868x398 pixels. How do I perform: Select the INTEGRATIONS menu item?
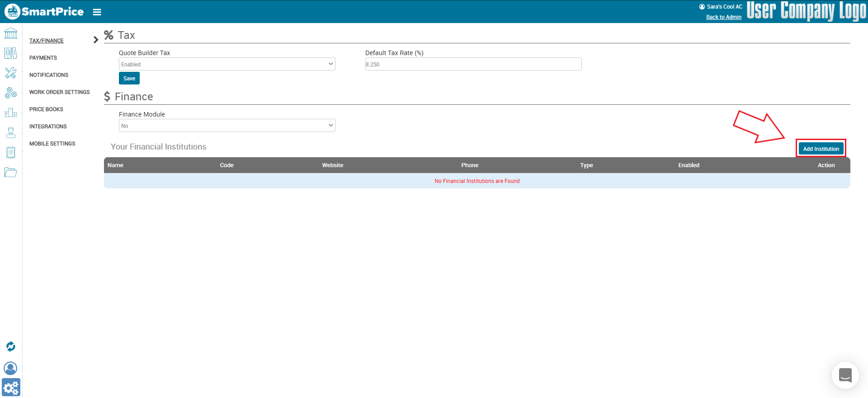(x=48, y=126)
